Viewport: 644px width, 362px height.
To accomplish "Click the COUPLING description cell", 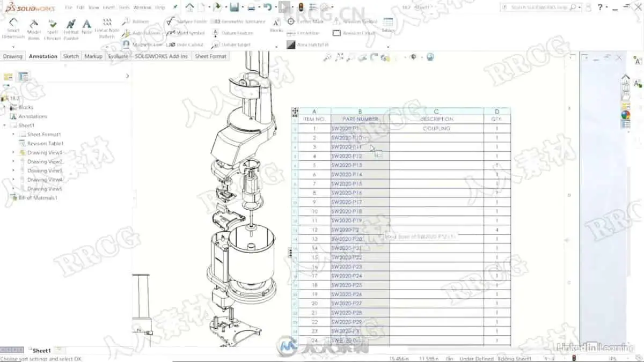I will coord(436,129).
